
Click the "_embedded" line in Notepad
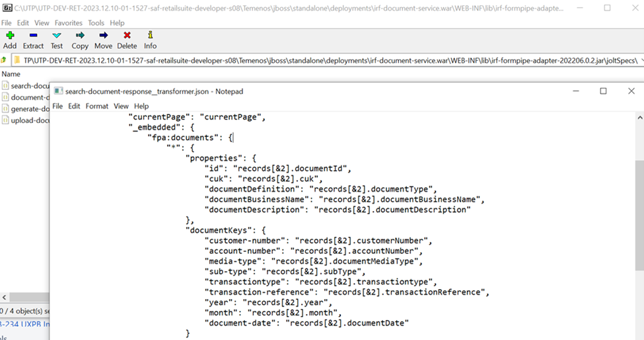[x=161, y=128]
